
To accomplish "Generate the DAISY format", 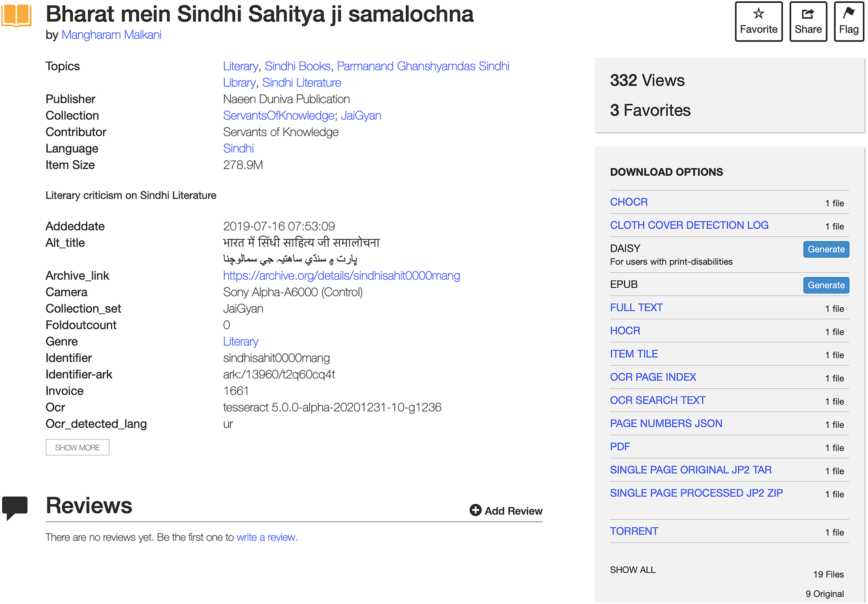I will 826,249.
